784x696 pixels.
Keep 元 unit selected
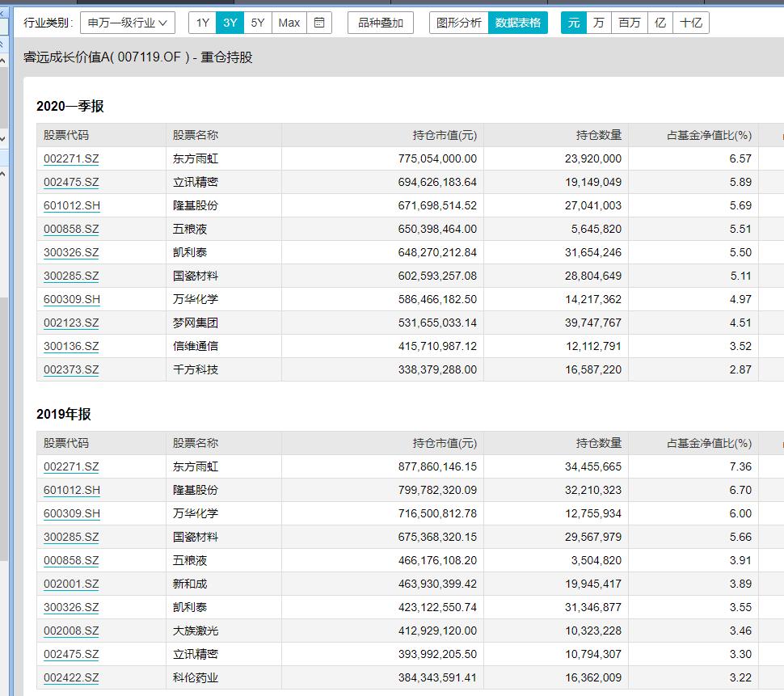coord(572,22)
